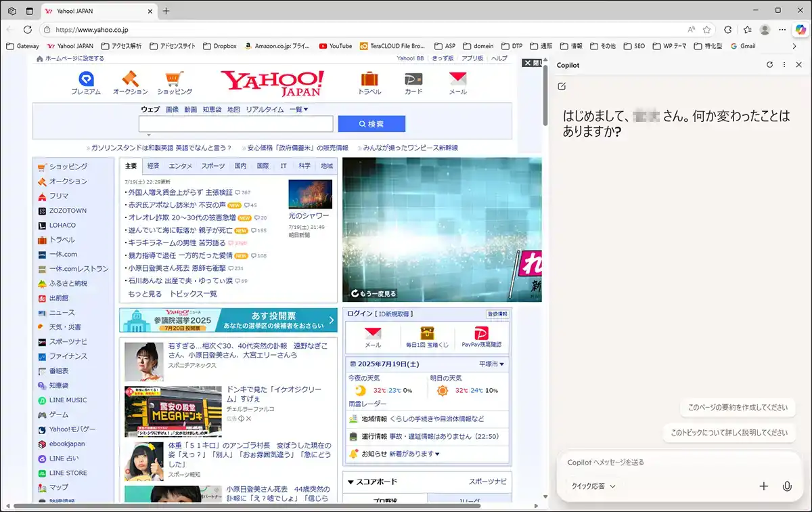The image size is (812, 512).
Task: Select the エンタメ news tab
Action: [x=181, y=166]
